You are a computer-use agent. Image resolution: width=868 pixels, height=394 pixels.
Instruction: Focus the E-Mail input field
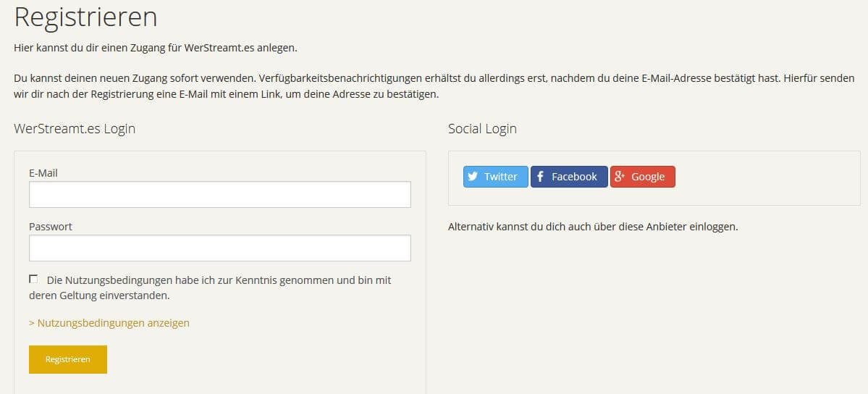point(220,195)
